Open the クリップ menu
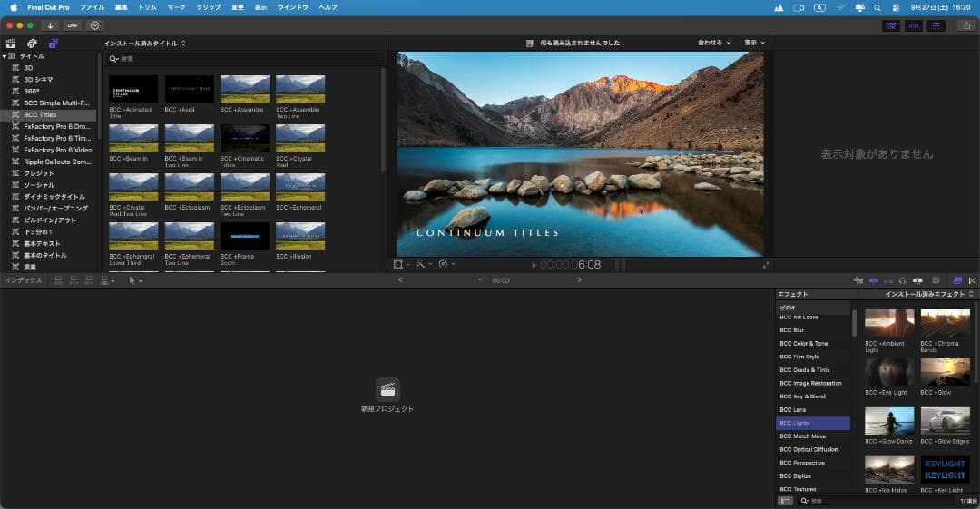The image size is (980, 509). tap(208, 7)
